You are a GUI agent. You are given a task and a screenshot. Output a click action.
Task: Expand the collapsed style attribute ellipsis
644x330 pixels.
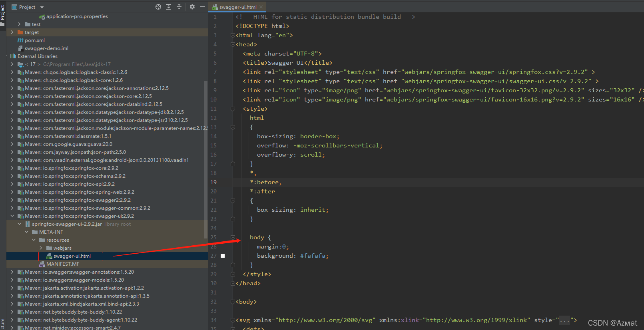[x=564, y=320]
